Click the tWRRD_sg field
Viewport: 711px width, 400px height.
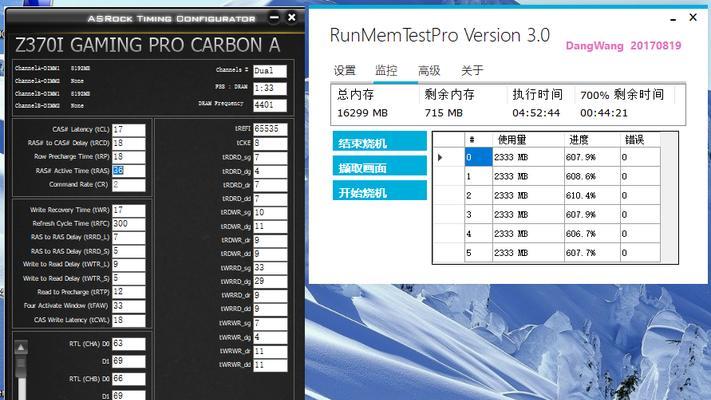point(270,268)
